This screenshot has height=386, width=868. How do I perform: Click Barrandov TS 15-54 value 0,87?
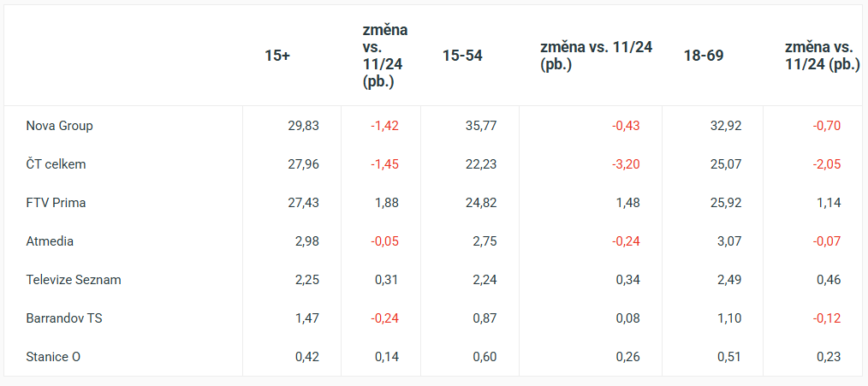[484, 318]
